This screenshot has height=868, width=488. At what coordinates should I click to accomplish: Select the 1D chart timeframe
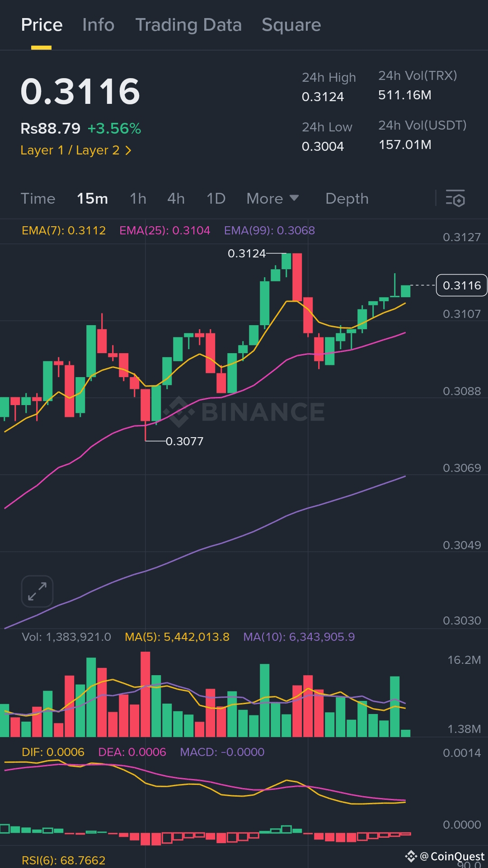click(x=216, y=198)
